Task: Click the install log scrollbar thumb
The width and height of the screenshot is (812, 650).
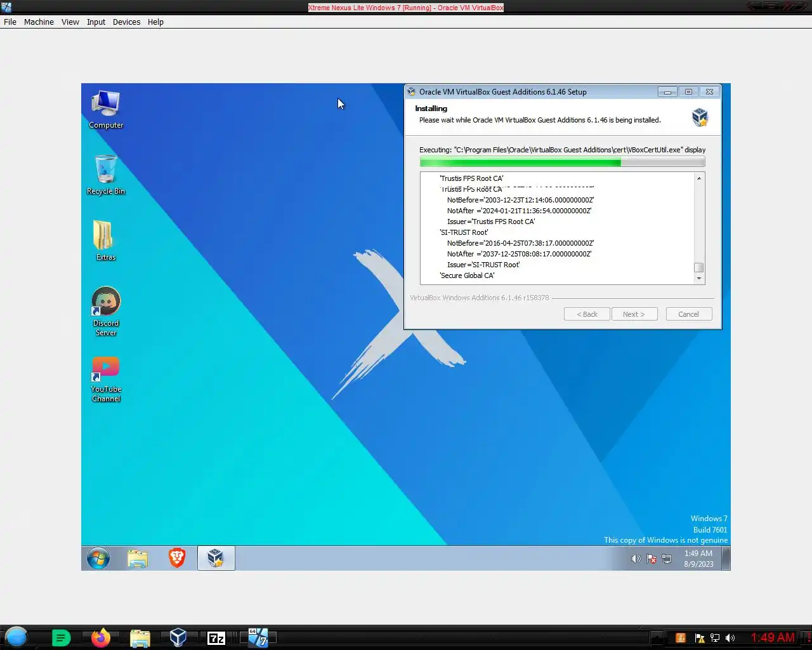Action: (x=699, y=268)
